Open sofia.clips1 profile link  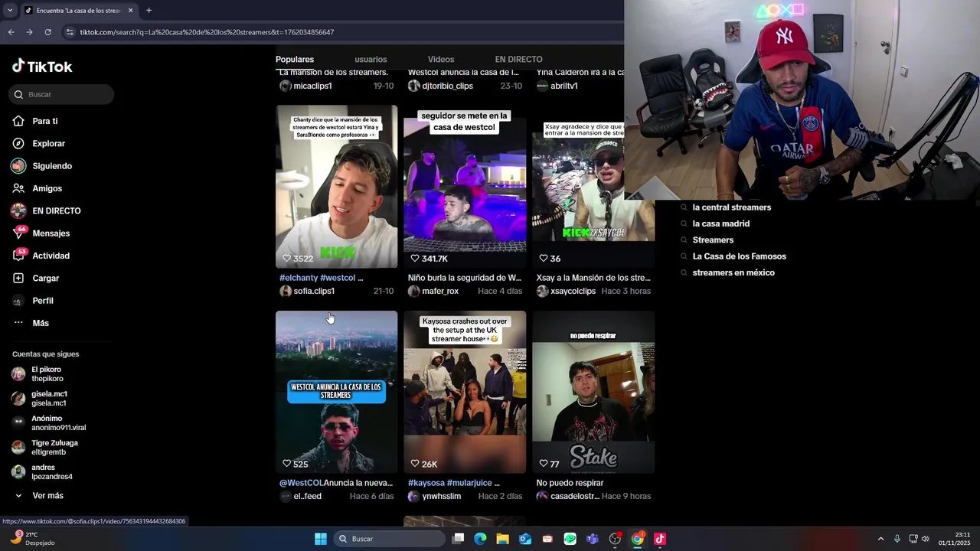click(x=314, y=291)
